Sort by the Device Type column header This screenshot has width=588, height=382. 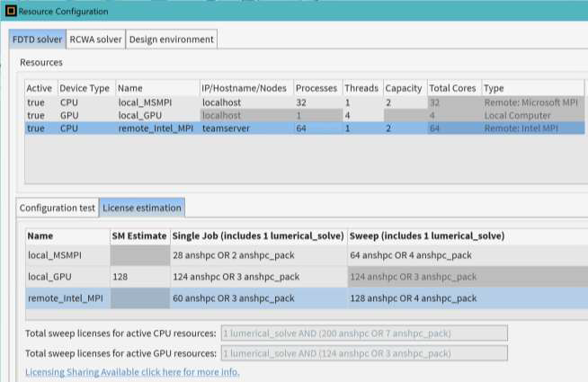[x=86, y=88]
